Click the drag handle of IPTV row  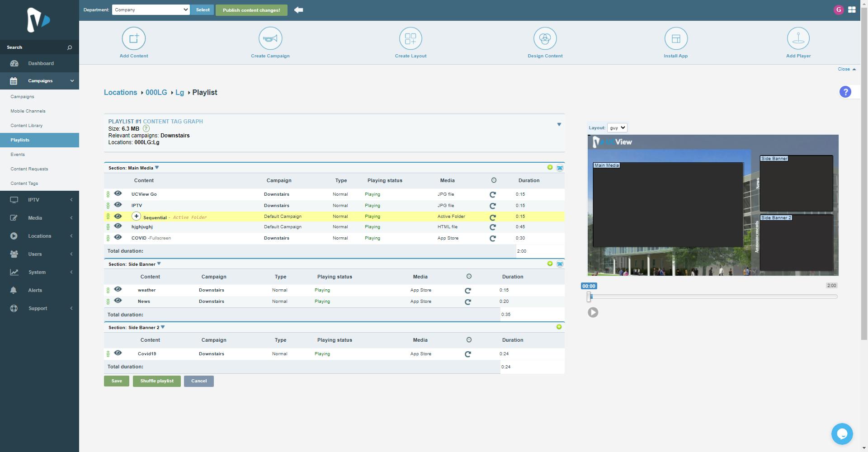(x=108, y=206)
